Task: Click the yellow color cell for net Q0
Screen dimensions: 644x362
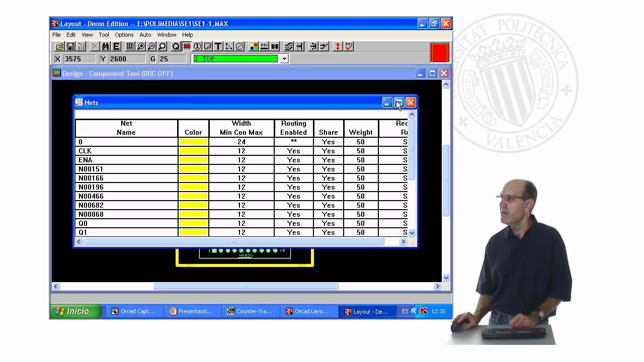Action: 193,223
